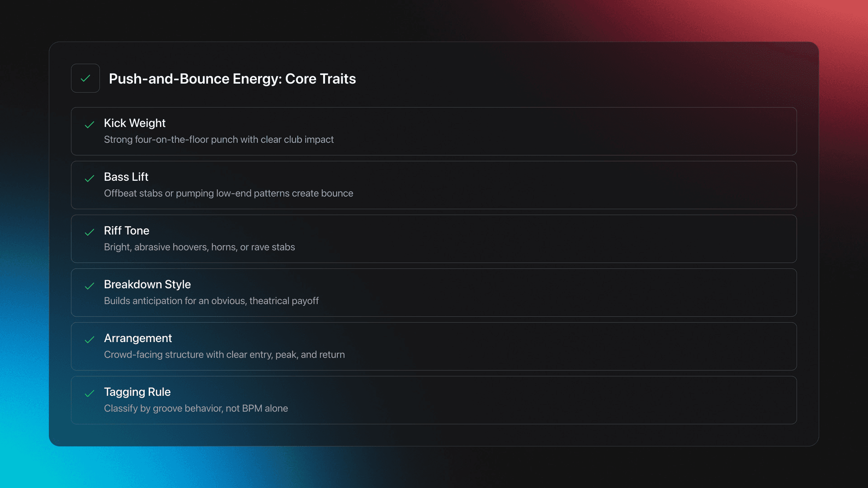Click the checklist icon beside the page title
Viewport: 868px width, 488px height.
[x=85, y=78]
